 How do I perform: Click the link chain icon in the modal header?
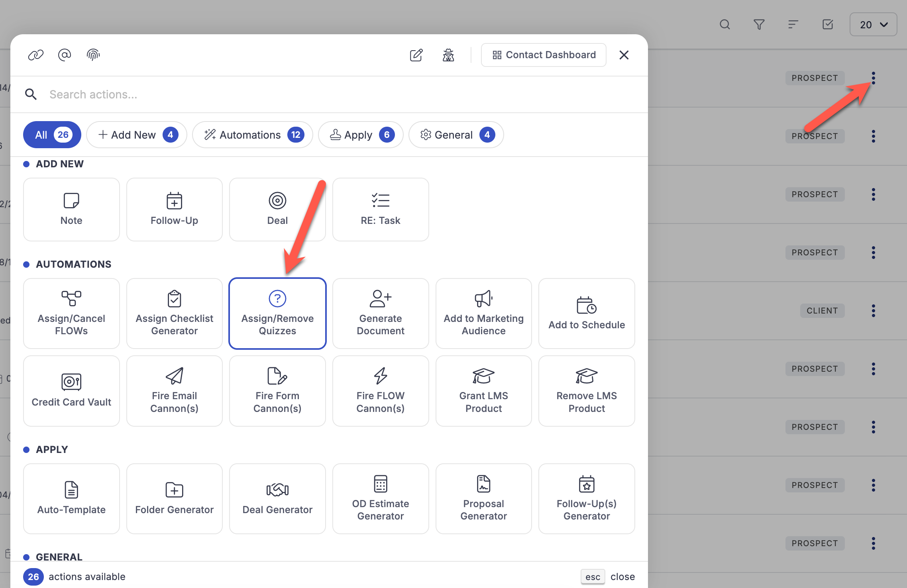pyautogui.click(x=36, y=55)
